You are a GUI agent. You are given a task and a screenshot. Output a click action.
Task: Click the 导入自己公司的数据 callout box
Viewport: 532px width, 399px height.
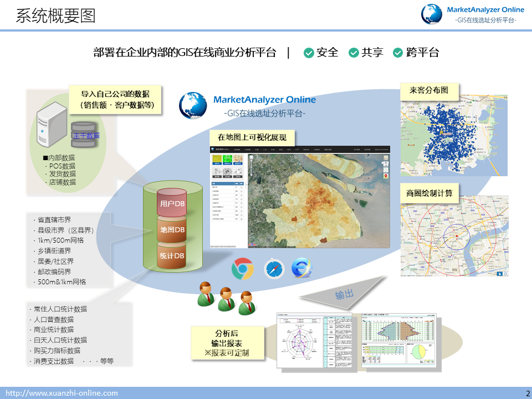click(115, 99)
